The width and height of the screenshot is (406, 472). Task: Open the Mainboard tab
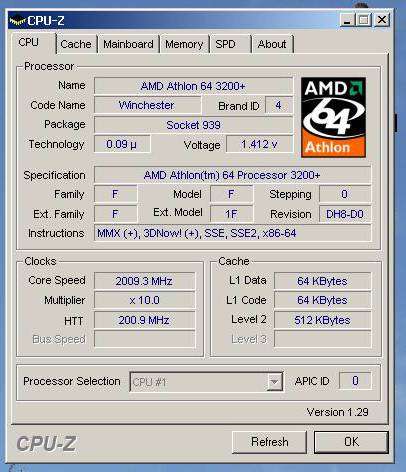pos(128,44)
